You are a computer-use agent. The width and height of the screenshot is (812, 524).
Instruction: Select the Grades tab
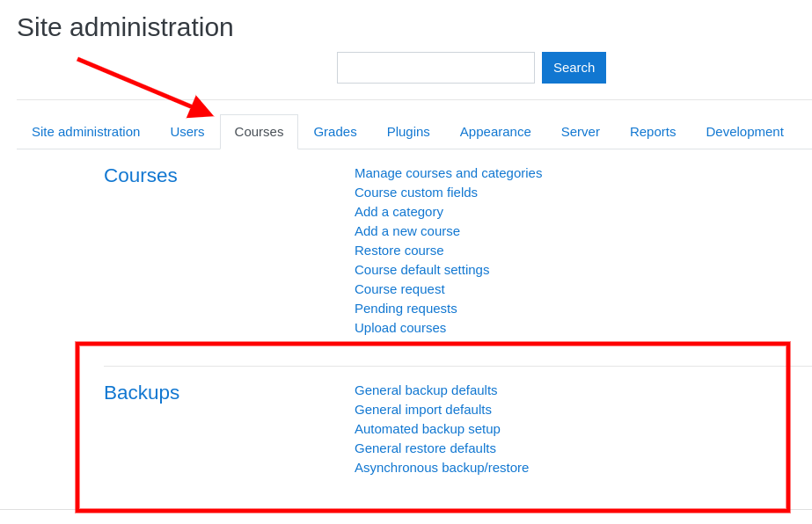pyautogui.click(x=334, y=131)
